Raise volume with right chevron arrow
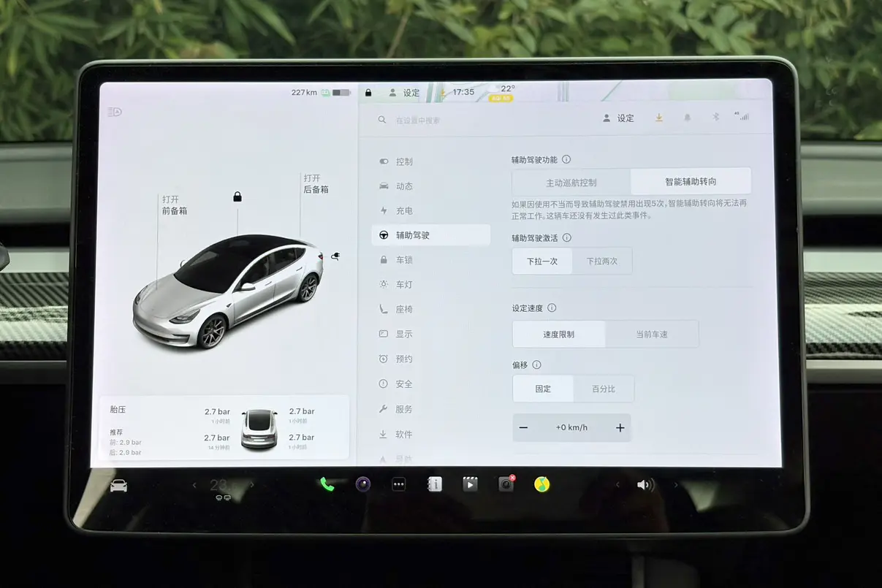Image resolution: width=882 pixels, height=588 pixels. coord(676,485)
